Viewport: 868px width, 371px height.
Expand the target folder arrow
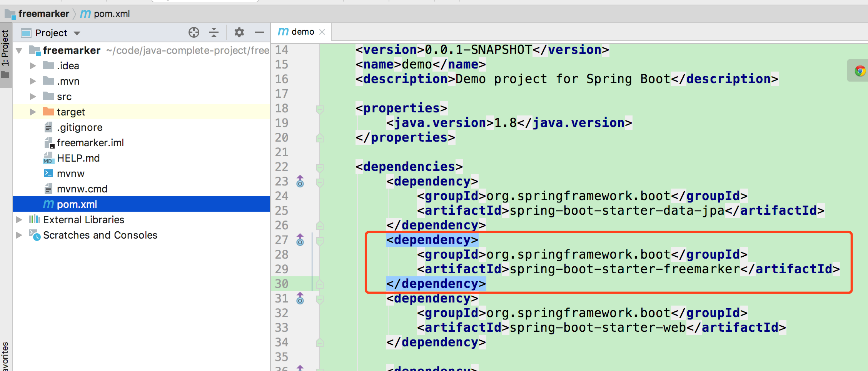(33, 112)
